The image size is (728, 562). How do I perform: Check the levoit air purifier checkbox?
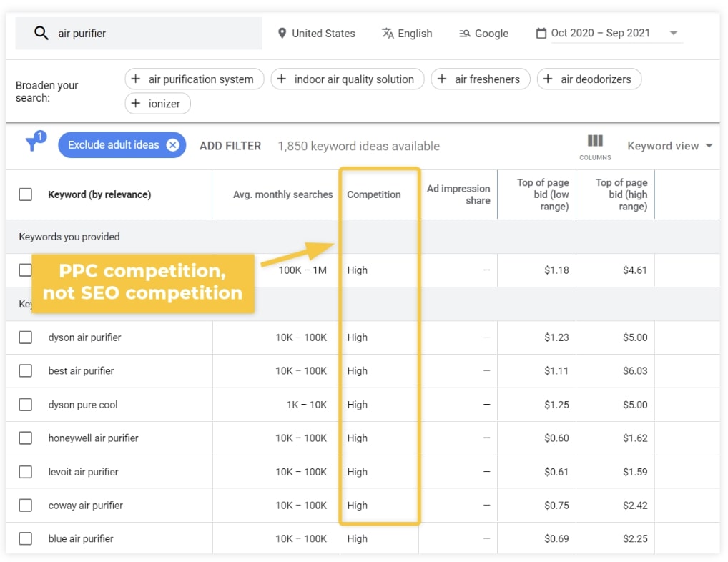pyautogui.click(x=26, y=472)
